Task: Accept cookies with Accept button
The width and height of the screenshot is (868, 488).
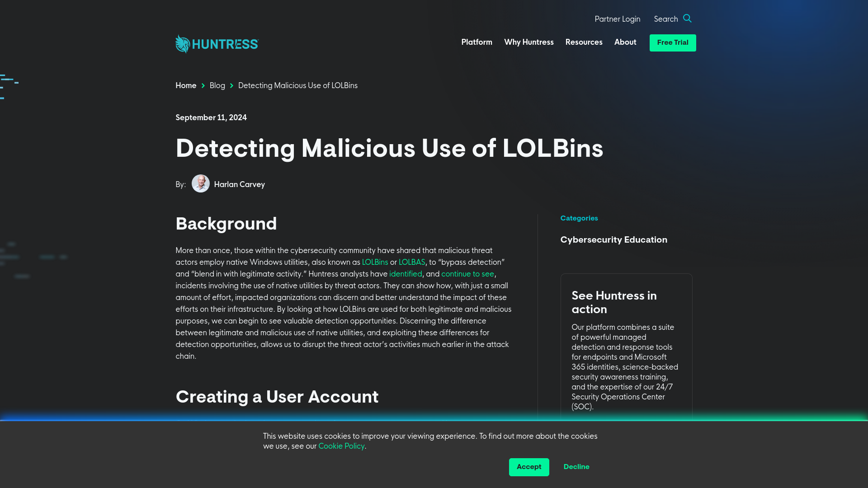Action: (x=529, y=467)
